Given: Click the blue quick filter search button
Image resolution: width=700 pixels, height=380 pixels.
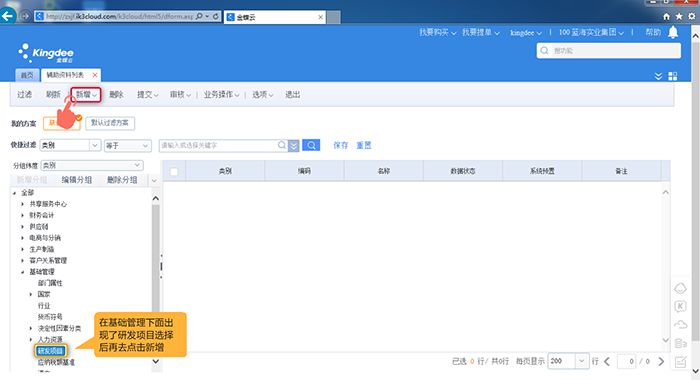Looking at the screenshot, I should (x=311, y=145).
